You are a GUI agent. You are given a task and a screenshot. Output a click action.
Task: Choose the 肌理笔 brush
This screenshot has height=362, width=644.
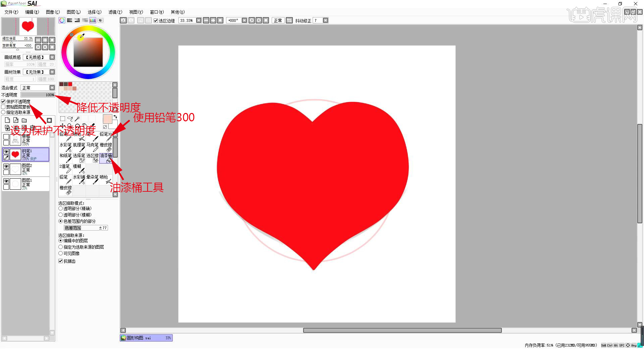coord(79,147)
